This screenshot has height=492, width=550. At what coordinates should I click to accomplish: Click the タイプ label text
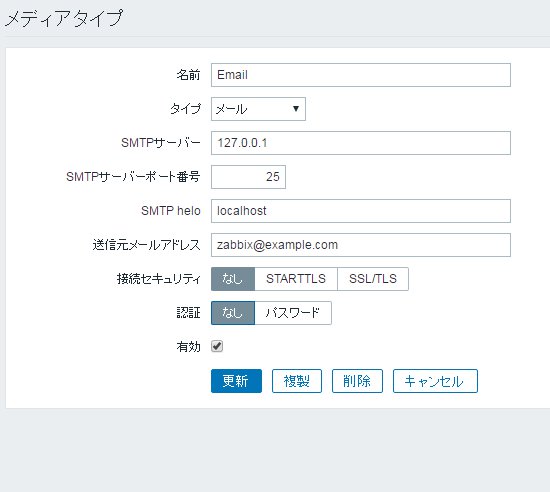(x=186, y=109)
